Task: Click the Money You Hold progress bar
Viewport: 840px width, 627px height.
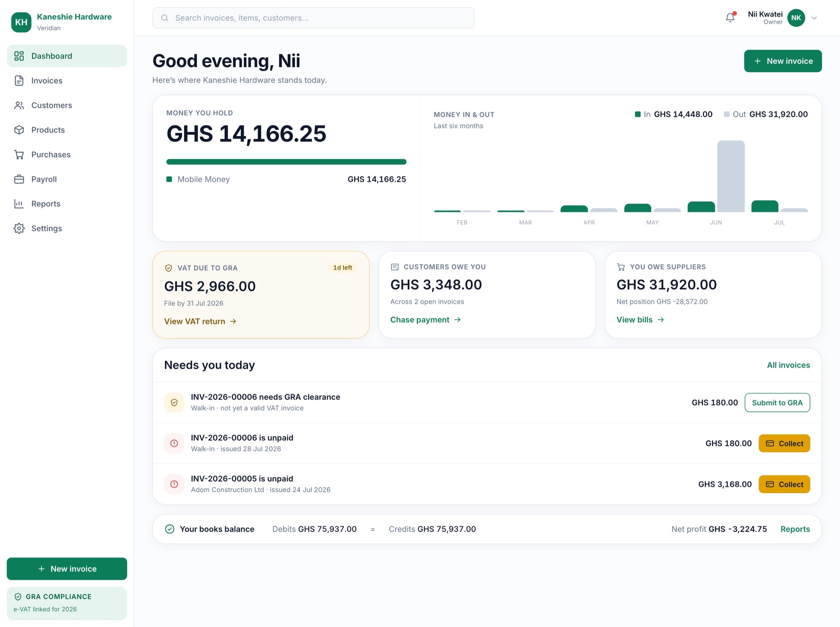Action: [x=286, y=162]
